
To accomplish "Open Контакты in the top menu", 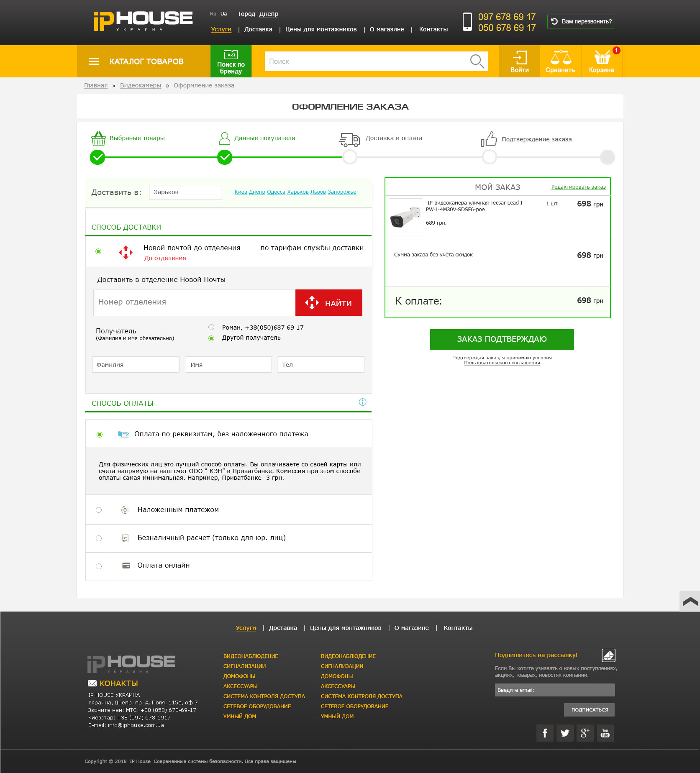I will tap(433, 29).
